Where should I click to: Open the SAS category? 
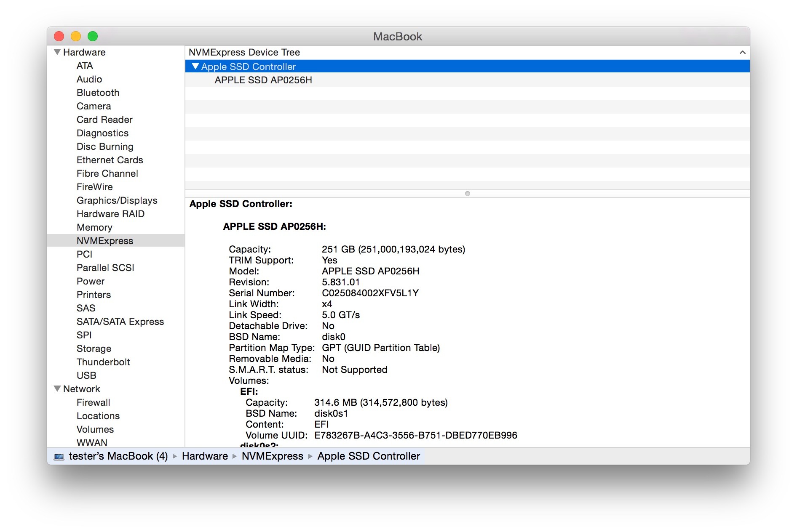click(86, 308)
